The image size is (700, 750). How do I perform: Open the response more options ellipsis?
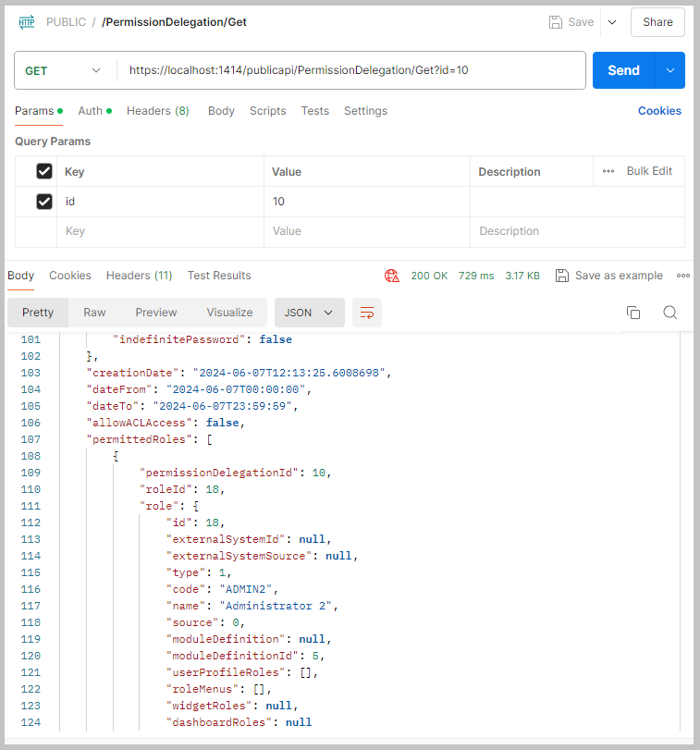(682, 276)
